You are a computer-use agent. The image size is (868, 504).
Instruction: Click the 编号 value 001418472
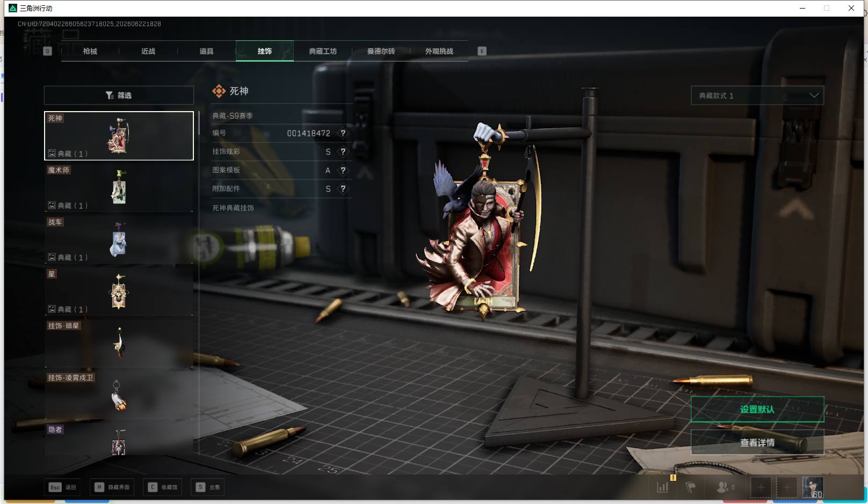coord(308,133)
